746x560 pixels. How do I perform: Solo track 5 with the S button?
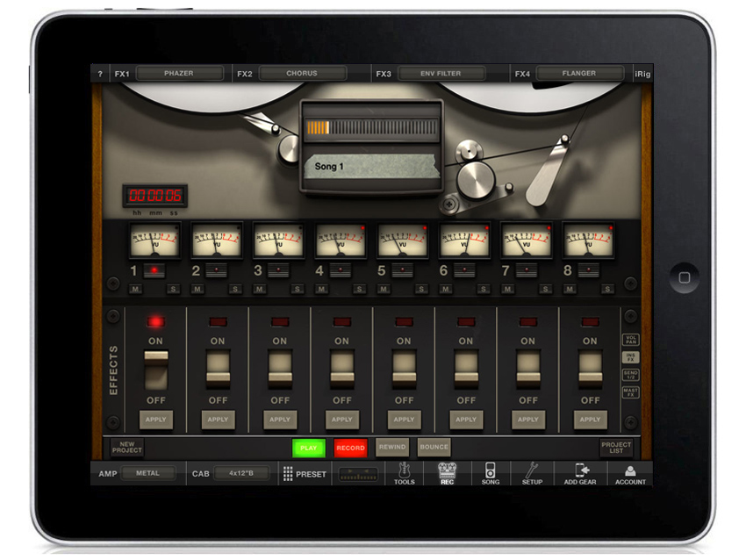pos(421,289)
